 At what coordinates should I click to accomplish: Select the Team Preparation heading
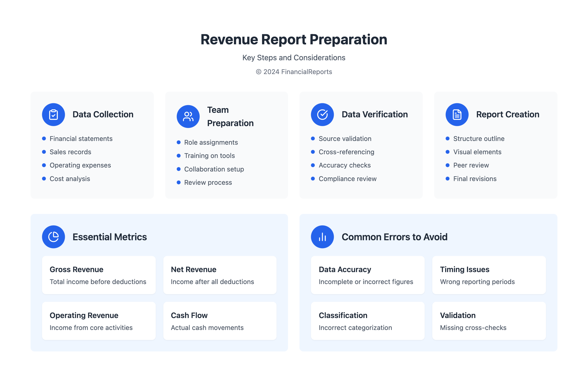coord(230,116)
